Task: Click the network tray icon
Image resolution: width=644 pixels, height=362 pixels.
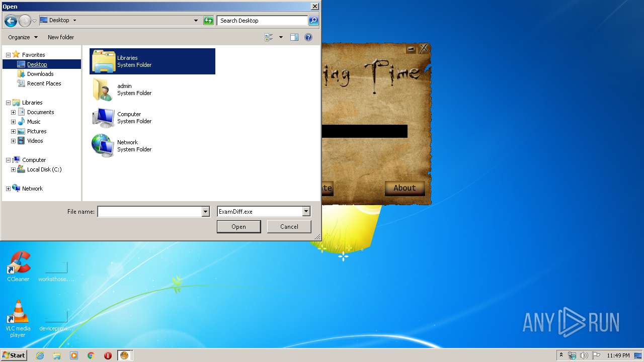Action: [x=572, y=355]
